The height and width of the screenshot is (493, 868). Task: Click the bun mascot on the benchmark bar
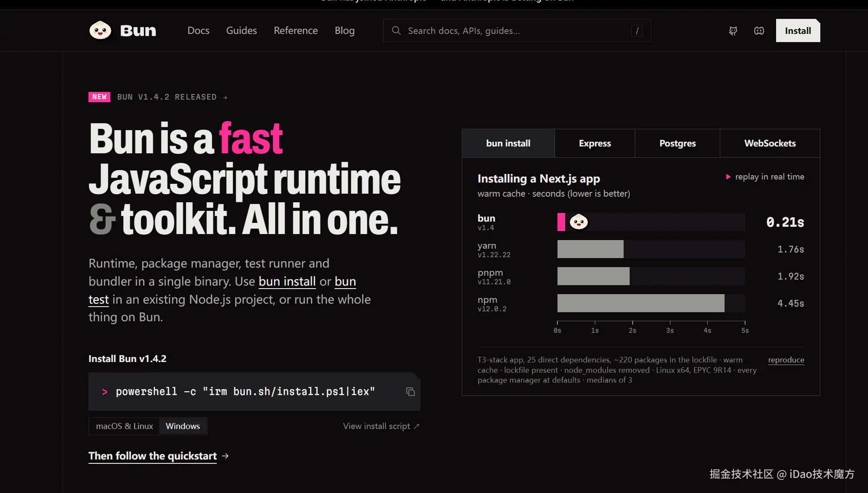pos(579,222)
